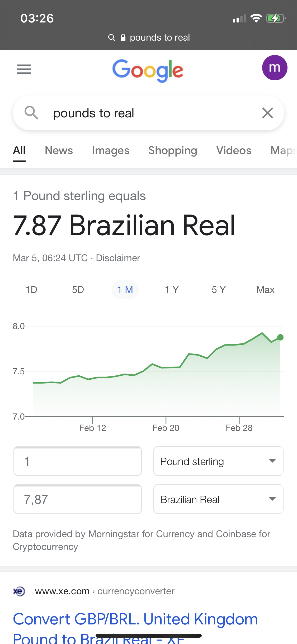Open the Convert GBP/BRL XE result

pos(135,619)
